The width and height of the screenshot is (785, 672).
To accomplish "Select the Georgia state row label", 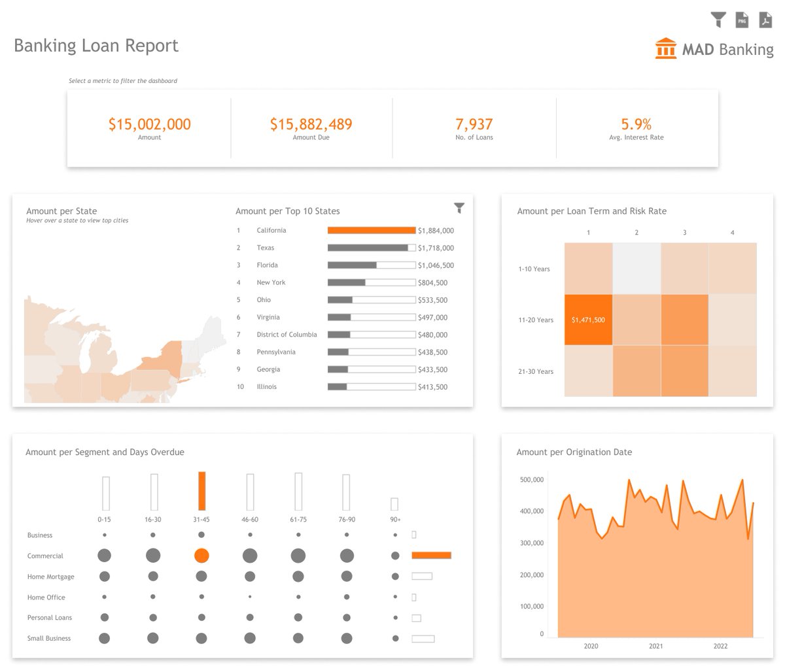I will pos(268,369).
